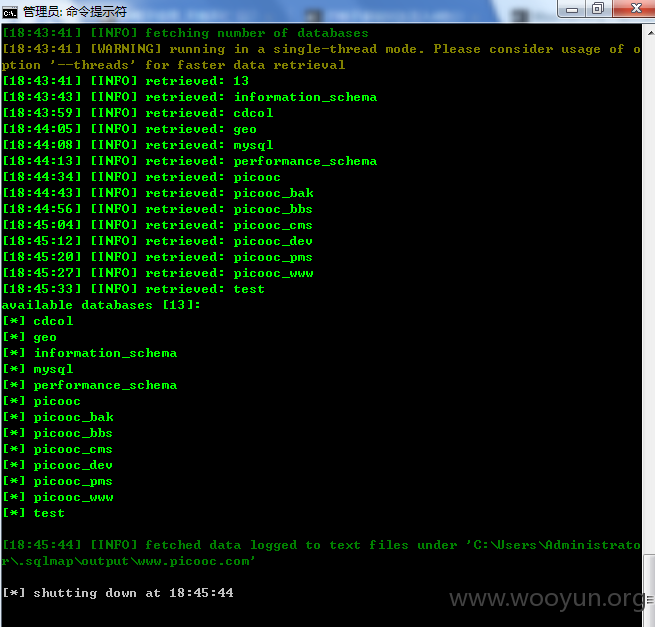Click '[*] test' in the database list
Image resolution: width=655 pixels, height=627 pixels.
[x=33, y=513]
